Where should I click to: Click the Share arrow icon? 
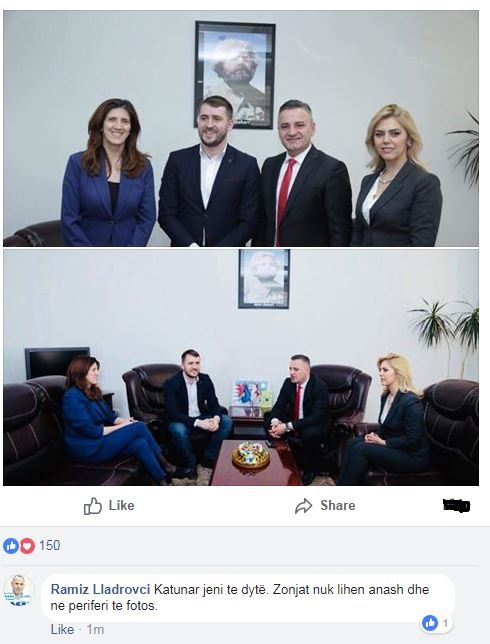304,506
